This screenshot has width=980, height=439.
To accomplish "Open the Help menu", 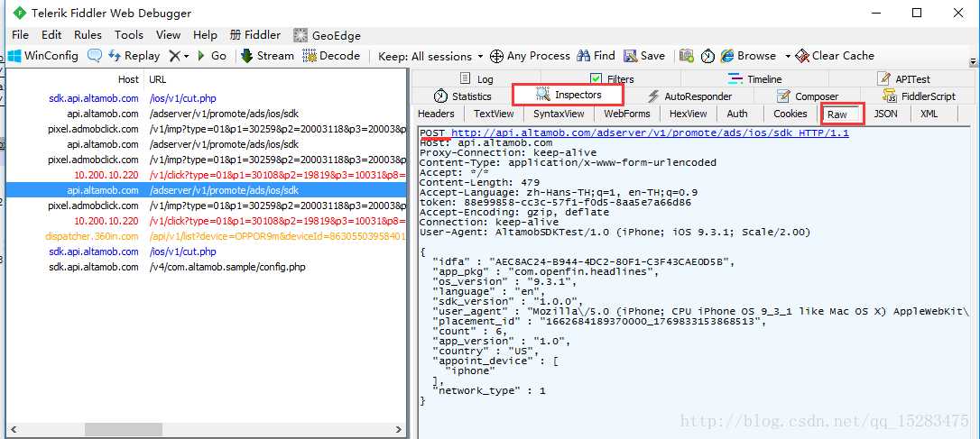I will pyautogui.click(x=205, y=35).
